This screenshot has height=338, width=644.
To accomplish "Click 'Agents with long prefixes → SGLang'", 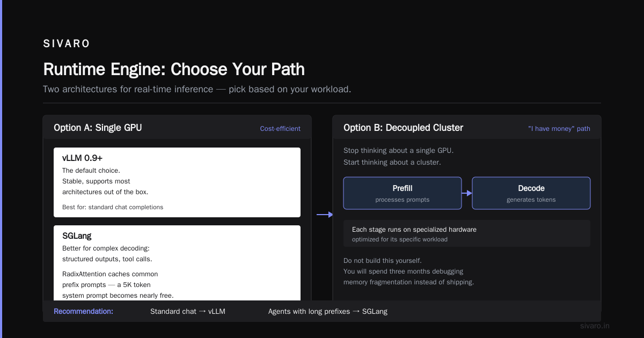I will (328, 311).
